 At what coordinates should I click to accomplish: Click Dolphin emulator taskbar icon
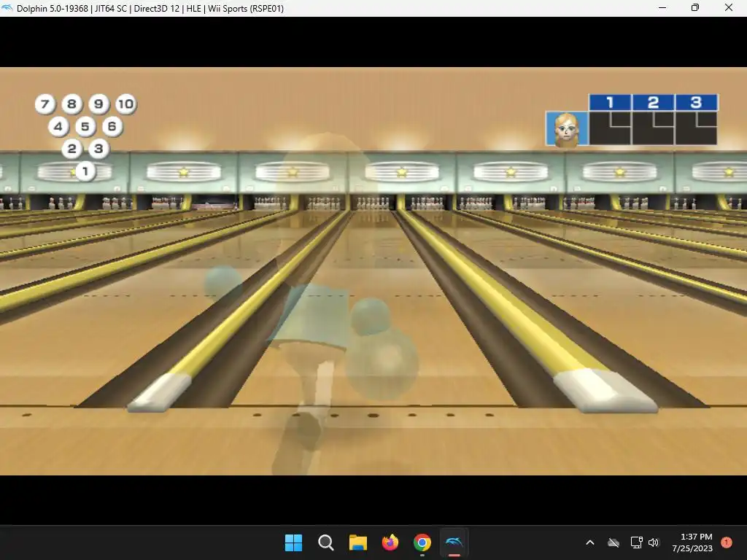coord(454,542)
